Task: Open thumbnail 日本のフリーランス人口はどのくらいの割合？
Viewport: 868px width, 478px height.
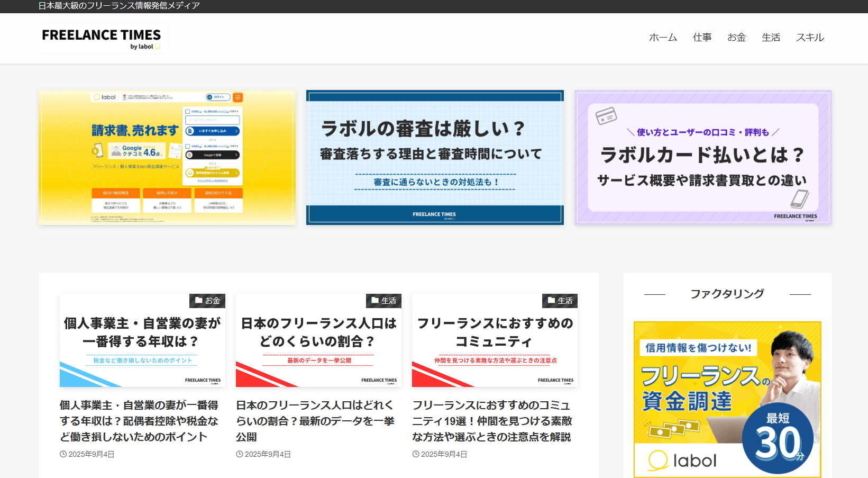Action: pyautogui.click(x=318, y=340)
